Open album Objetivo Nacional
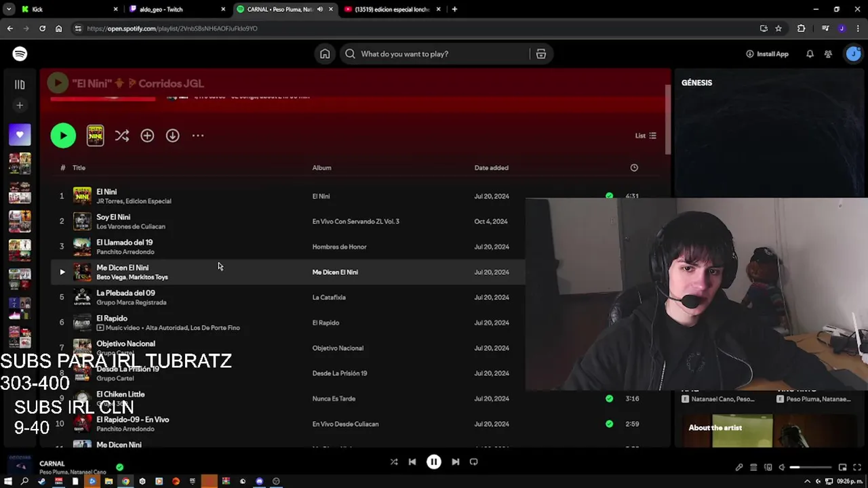Image resolution: width=868 pixels, height=488 pixels. click(x=338, y=348)
